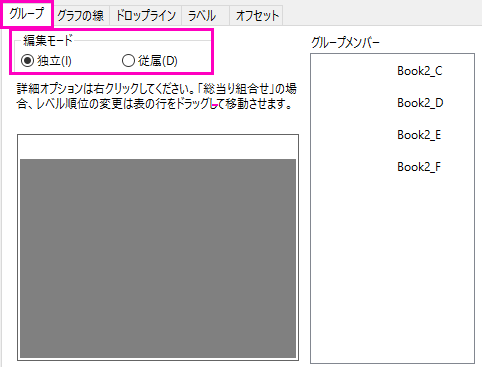The height and width of the screenshot is (367, 482).
Task: Click the gray group settings table area
Action: tap(158, 258)
